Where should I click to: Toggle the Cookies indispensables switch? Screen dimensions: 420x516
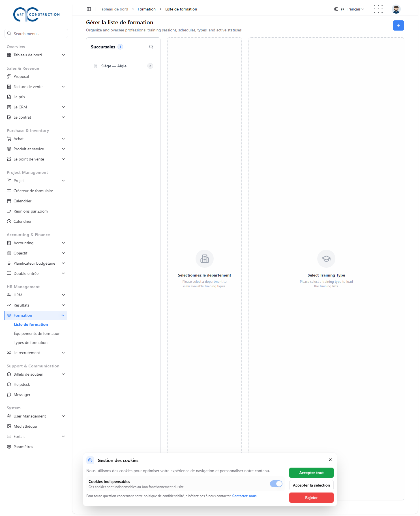click(276, 484)
